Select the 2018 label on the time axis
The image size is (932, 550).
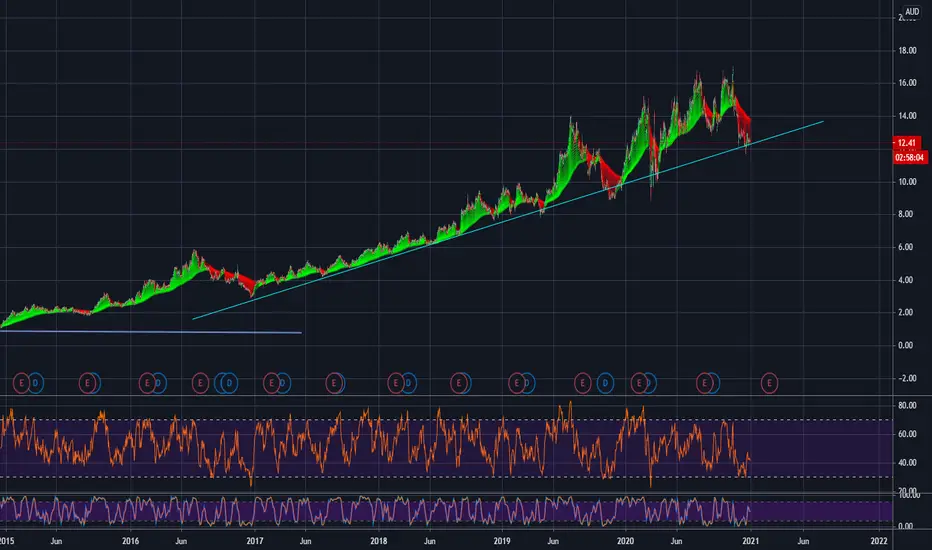[x=379, y=541]
